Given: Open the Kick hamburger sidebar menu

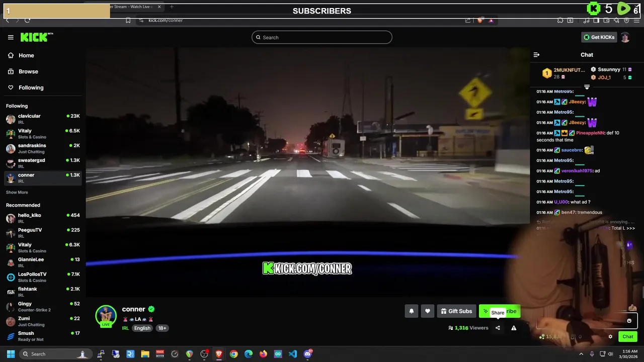Looking at the screenshot, I should [x=11, y=37].
